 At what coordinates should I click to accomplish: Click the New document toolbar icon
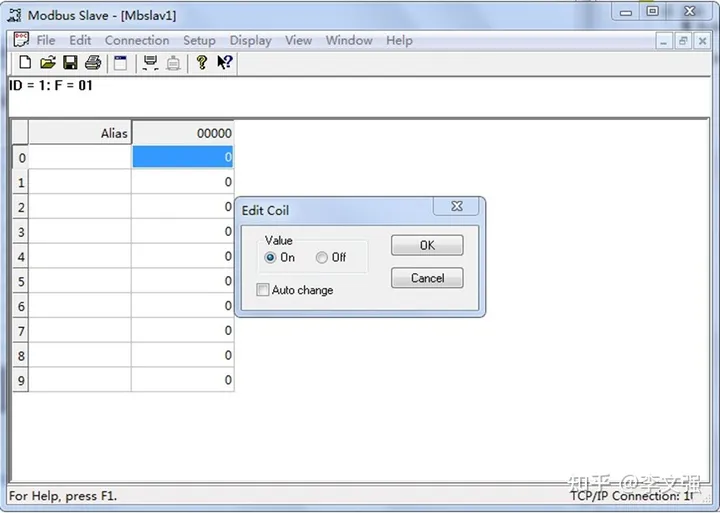25,62
